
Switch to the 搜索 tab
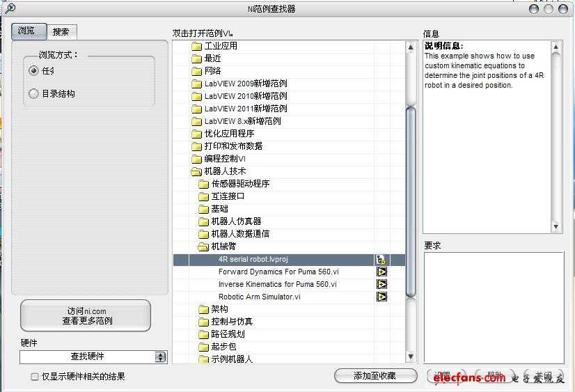click(63, 32)
